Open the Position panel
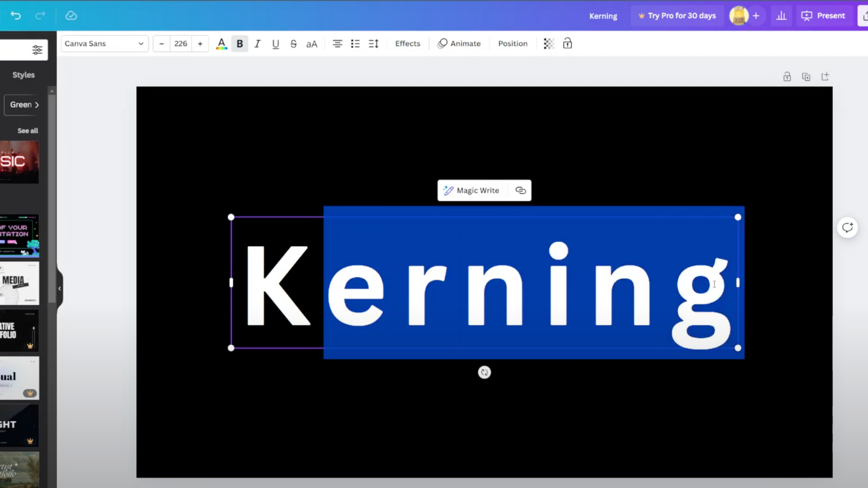 513,44
